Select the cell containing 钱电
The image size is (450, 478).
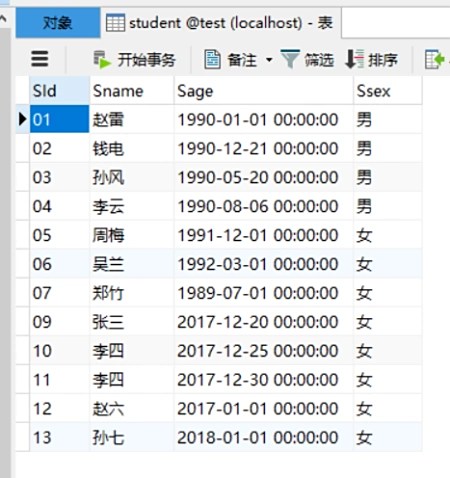pos(132,148)
